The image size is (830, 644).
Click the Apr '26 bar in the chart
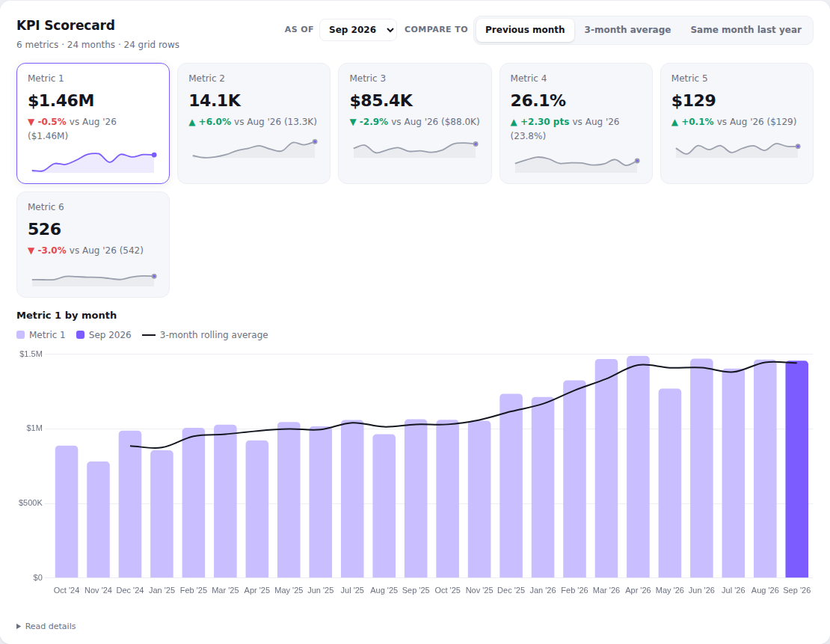pyautogui.click(x=638, y=467)
